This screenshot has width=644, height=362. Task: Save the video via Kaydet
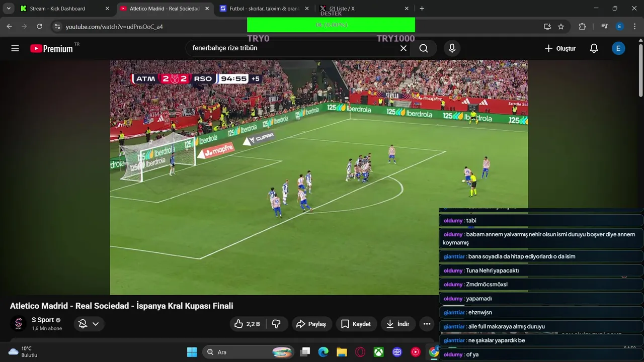click(356, 324)
